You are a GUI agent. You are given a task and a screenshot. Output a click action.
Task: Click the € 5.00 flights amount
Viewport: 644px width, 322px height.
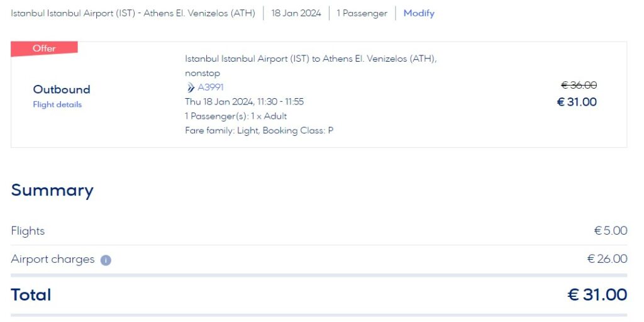pyautogui.click(x=611, y=231)
